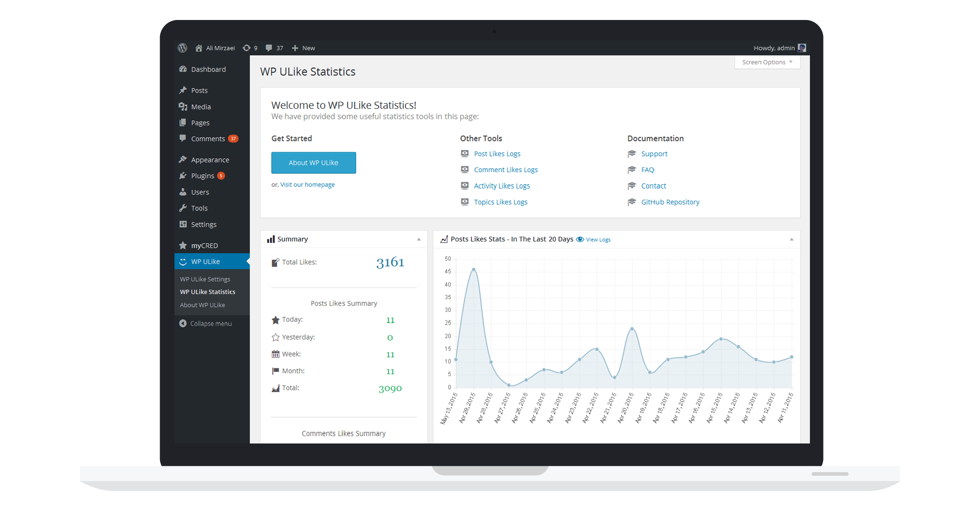Click the comments bubble icon in admin bar
This screenshot has width=980, height=511.
click(269, 48)
